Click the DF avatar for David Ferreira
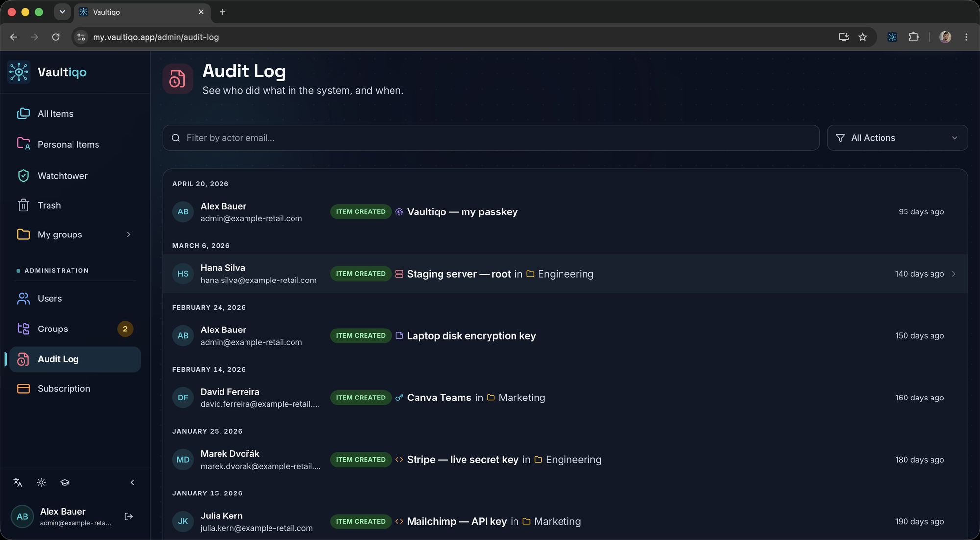This screenshot has width=980, height=540. click(x=183, y=398)
